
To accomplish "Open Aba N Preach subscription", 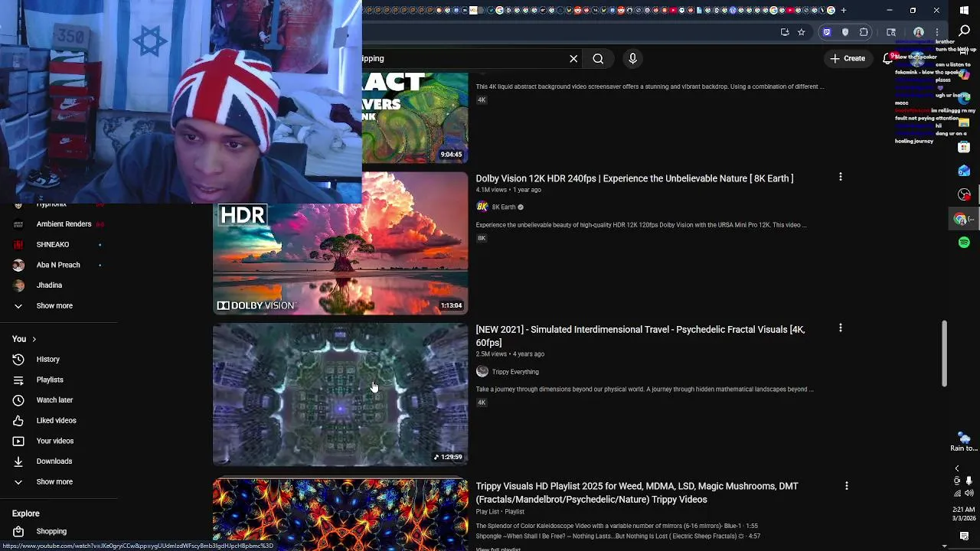I will click(x=59, y=265).
